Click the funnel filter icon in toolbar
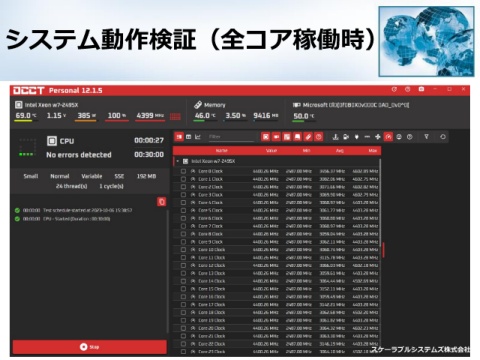The width and height of the screenshot is (480, 360). [x=426, y=137]
